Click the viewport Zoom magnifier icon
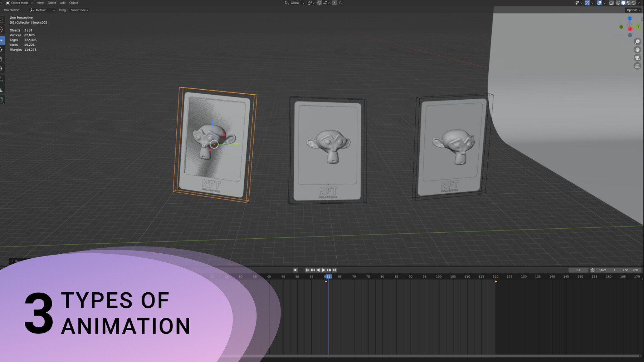Viewport: 644px width, 362px height. tap(637, 41)
